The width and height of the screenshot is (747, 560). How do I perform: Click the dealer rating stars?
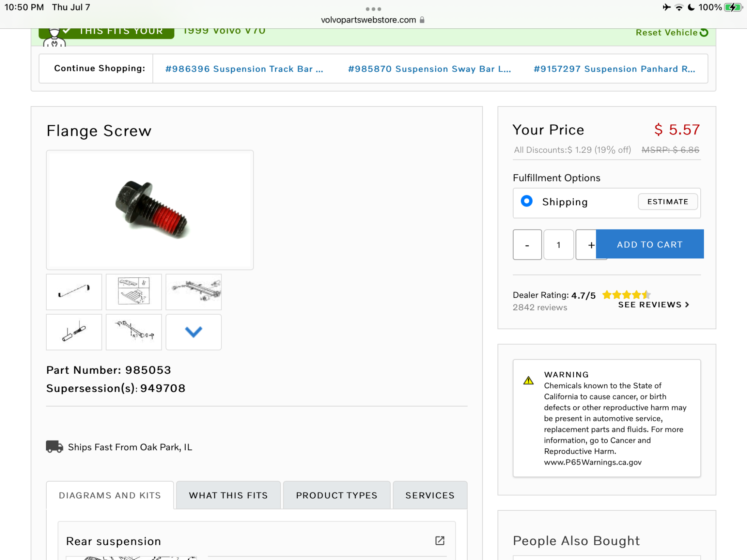[626, 295]
